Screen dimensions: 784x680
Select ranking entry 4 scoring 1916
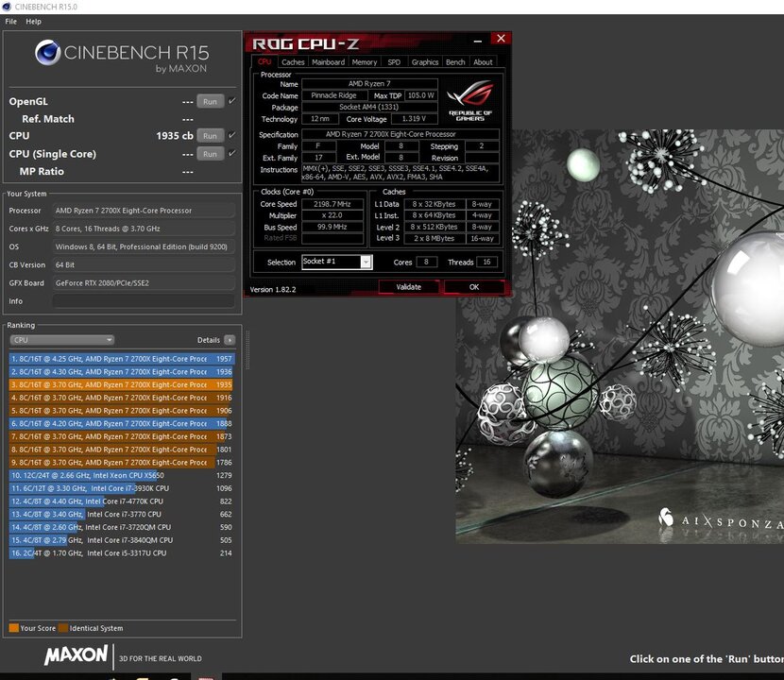[122, 398]
